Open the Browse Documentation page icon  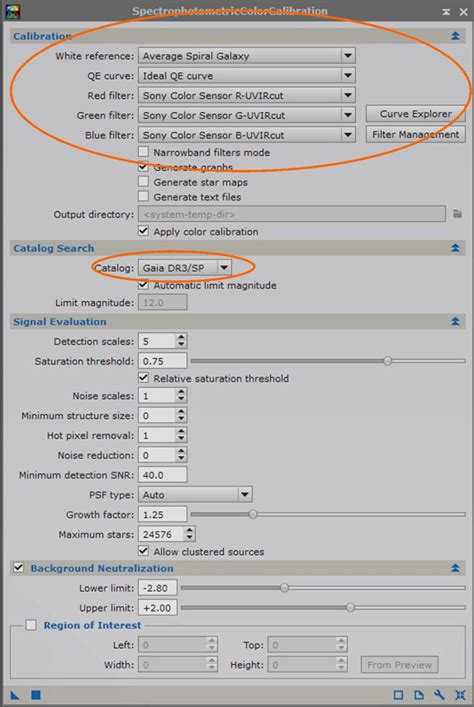tap(419, 695)
